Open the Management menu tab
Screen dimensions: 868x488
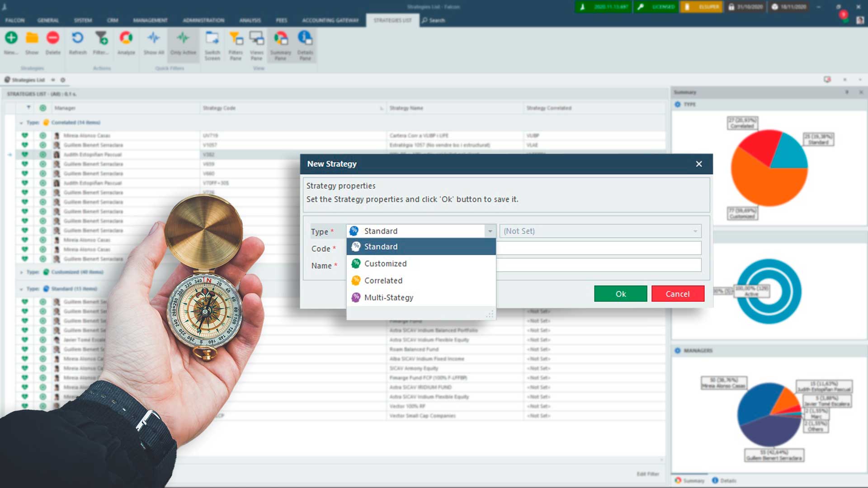coord(150,20)
